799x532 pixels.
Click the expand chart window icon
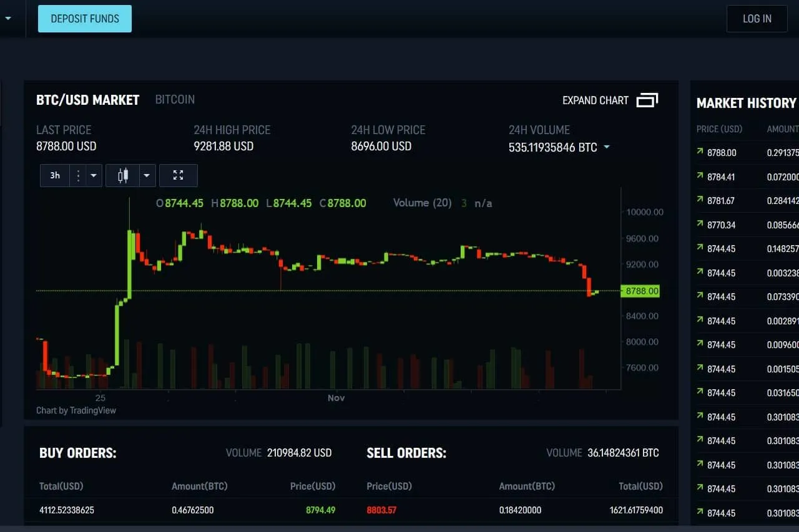click(647, 100)
